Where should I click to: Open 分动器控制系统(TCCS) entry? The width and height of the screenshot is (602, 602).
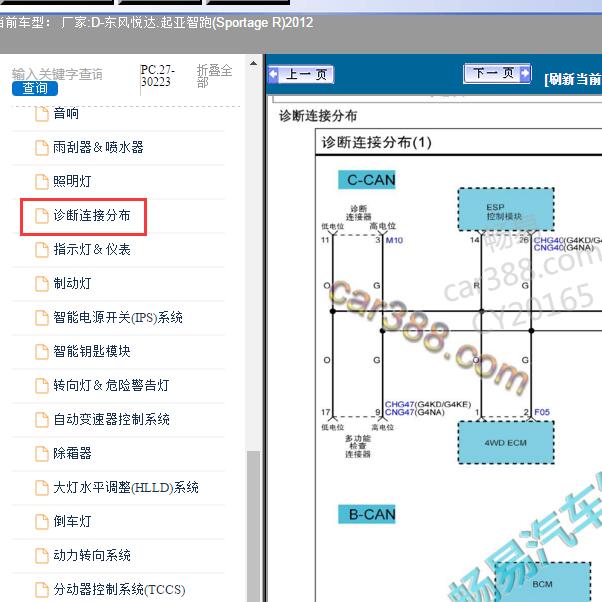pos(119,589)
